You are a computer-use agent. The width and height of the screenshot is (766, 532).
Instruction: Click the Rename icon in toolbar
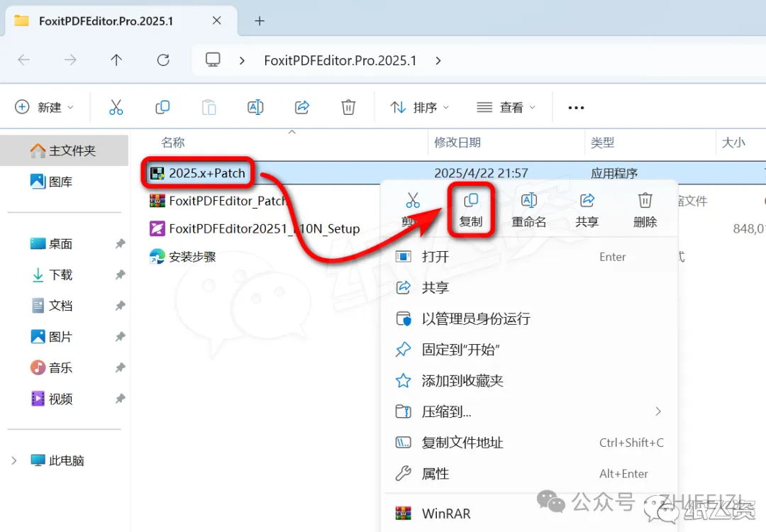255,107
